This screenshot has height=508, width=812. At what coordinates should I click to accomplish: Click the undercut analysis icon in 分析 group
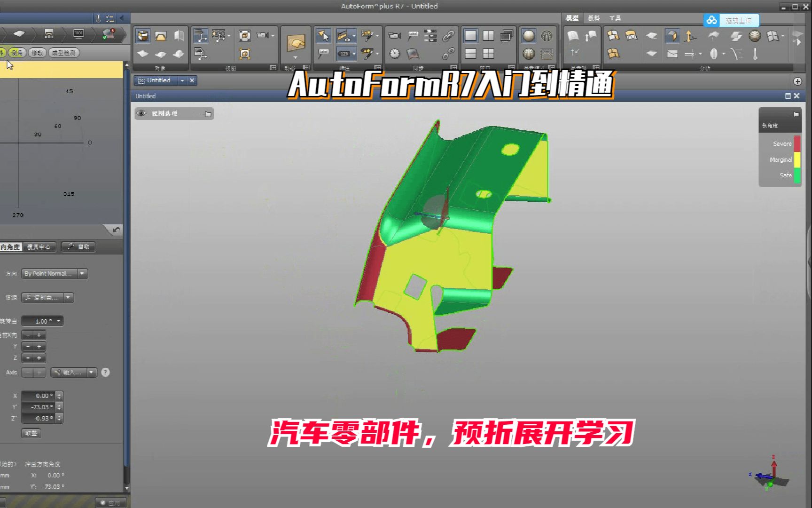tap(672, 36)
